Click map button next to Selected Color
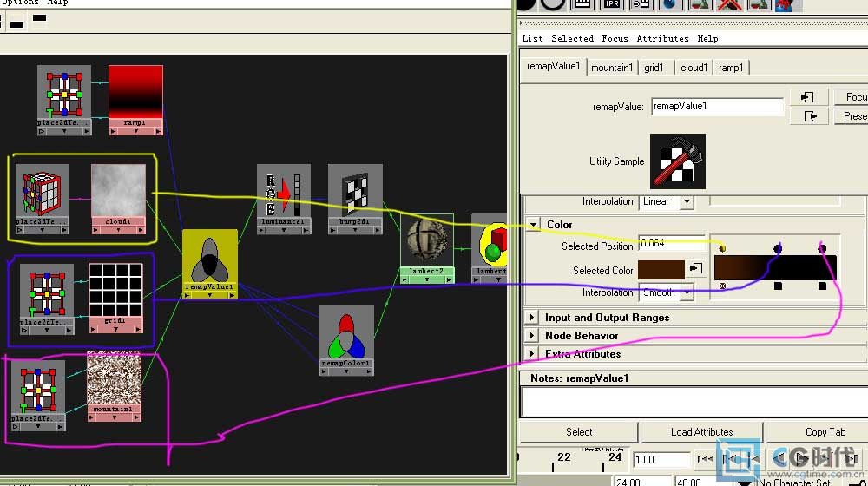This screenshot has width=868, height=486. [696, 268]
